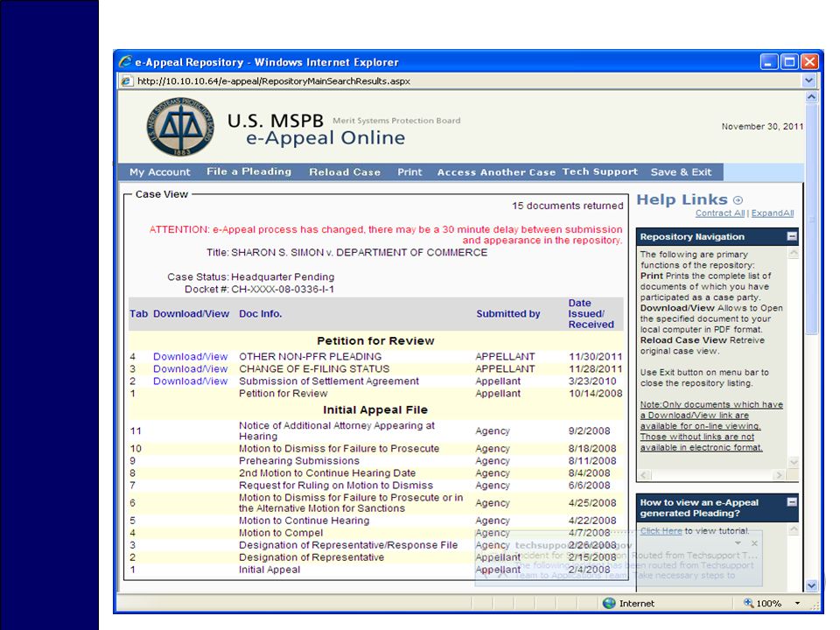Download Submission of Settlement Agreement document
The height and width of the screenshot is (630, 840).
(x=190, y=381)
